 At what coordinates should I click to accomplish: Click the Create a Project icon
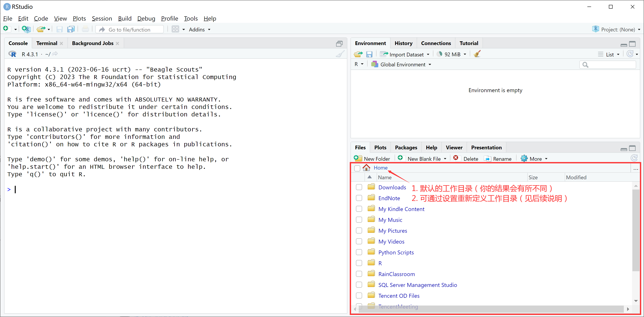(26, 29)
